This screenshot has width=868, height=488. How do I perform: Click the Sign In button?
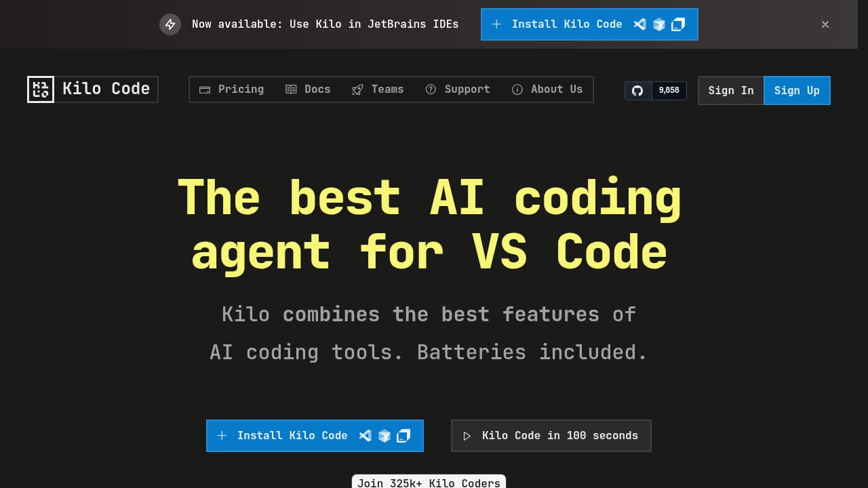[731, 90]
